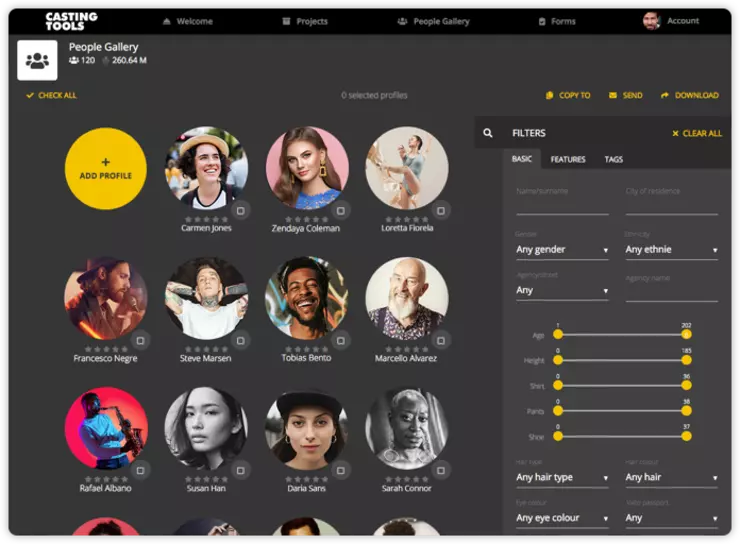Tick the checkbox on Tobias Bento
This screenshot has height=544, width=740.
340,341
